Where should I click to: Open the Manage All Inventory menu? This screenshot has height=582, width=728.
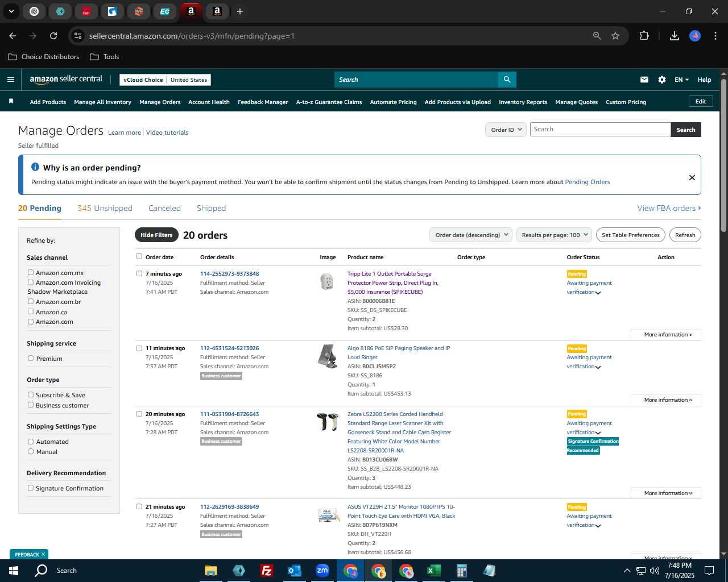point(102,102)
